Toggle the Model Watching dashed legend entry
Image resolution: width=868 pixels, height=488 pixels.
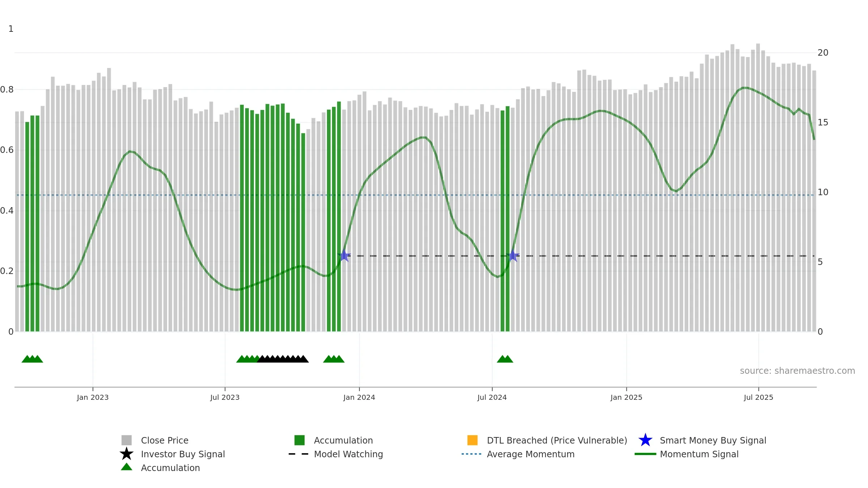coord(336,454)
